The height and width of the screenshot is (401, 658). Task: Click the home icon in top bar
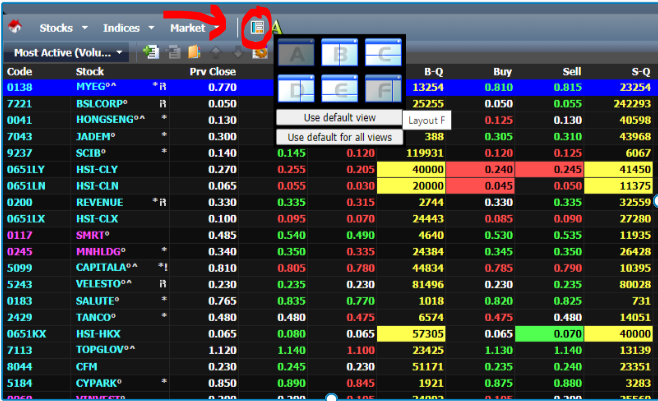click(15, 28)
